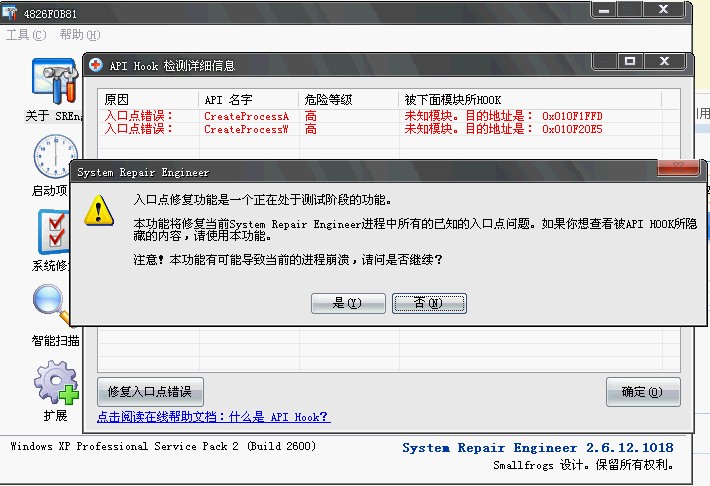Image resolution: width=710 pixels, height=486 pixels.
Task: Click the 高 danger level in CreateProcessW row
Action: [x=311, y=129]
